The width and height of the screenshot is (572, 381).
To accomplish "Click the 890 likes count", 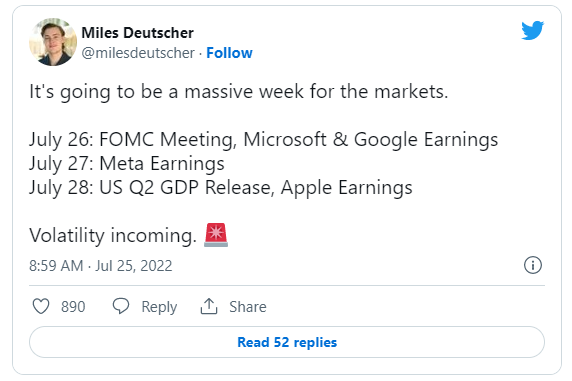I will 73,307.
